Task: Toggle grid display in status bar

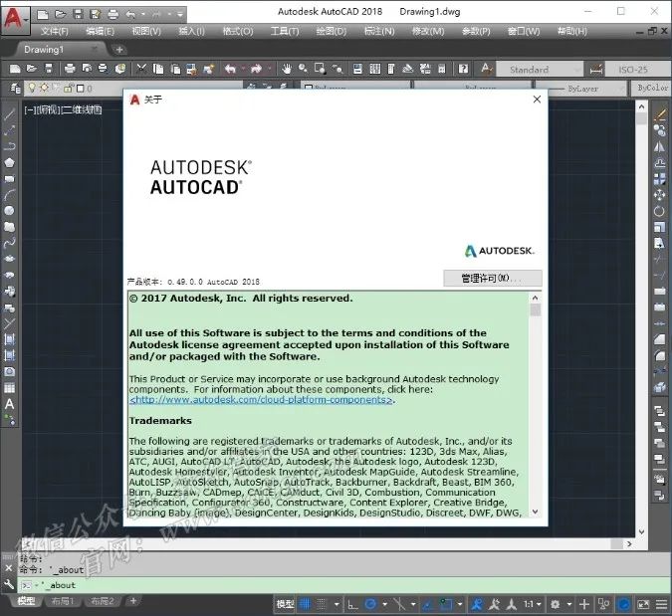Action: (306, 603)
